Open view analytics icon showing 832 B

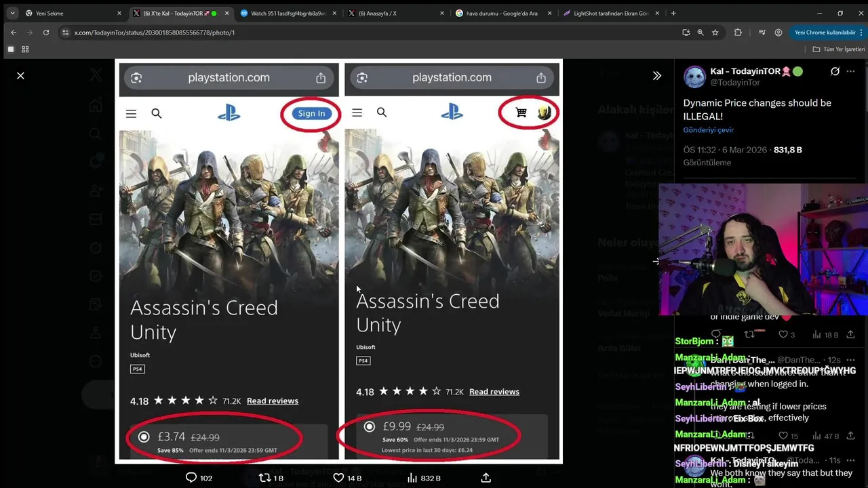coord(412,478)
